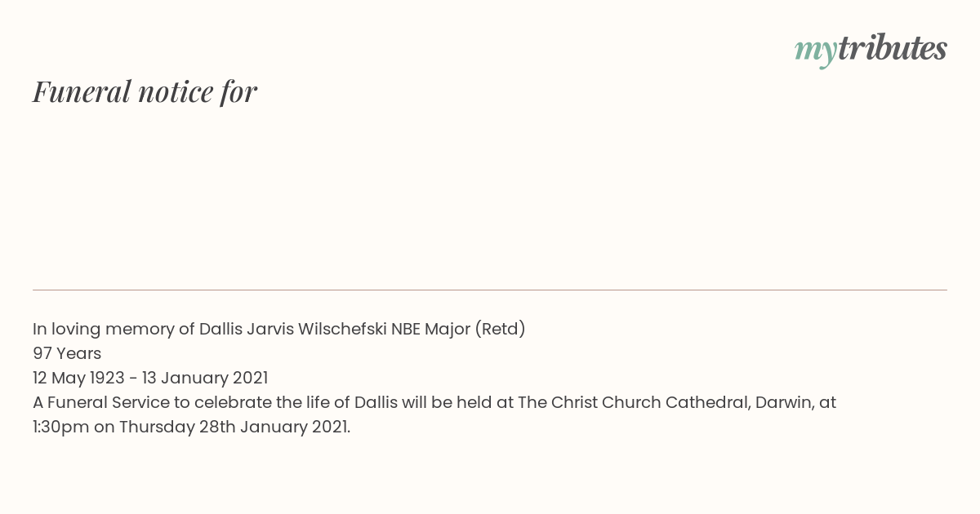
Task: Select the "Funeral notice for" heading
Action: point(145,91)
